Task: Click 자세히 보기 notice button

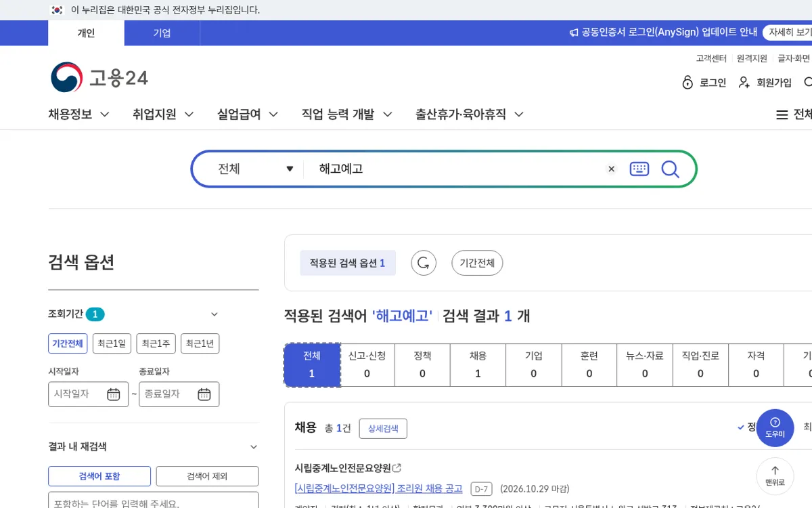Action: tap(788, 33)
